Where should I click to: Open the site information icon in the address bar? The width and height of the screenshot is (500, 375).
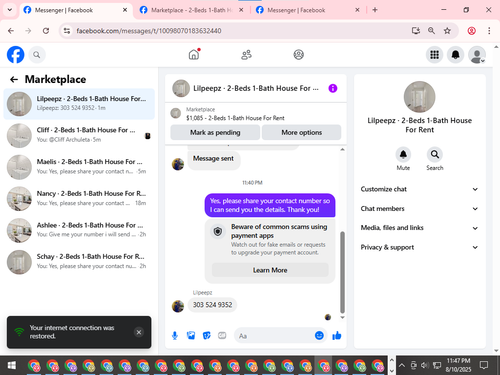point(67,31)
